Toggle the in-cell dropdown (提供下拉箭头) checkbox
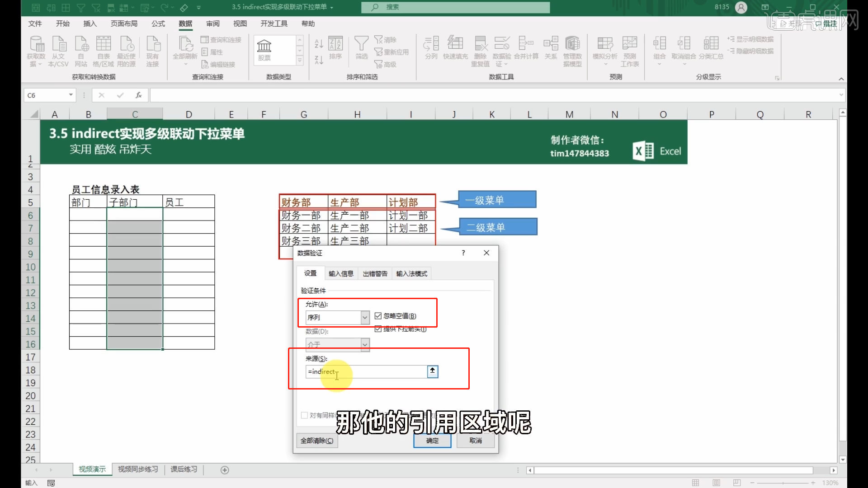 378,329
